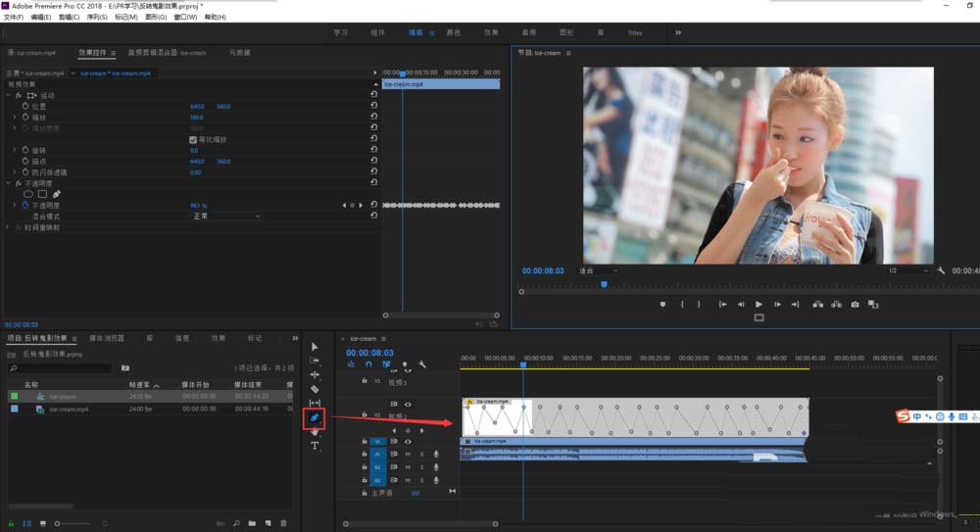This screenshot has height=532, width=980.
Task: Click the trash Clear icon in Project panel
Action: coord(283,523)
